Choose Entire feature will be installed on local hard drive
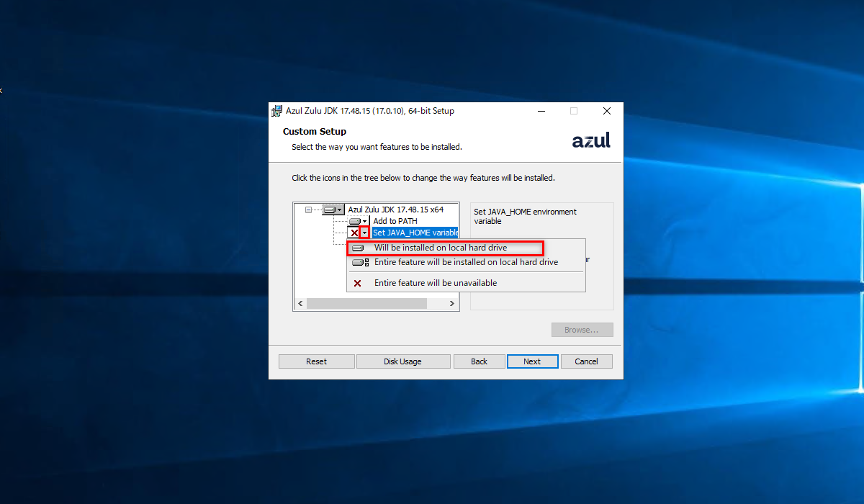 pos(466,262)
